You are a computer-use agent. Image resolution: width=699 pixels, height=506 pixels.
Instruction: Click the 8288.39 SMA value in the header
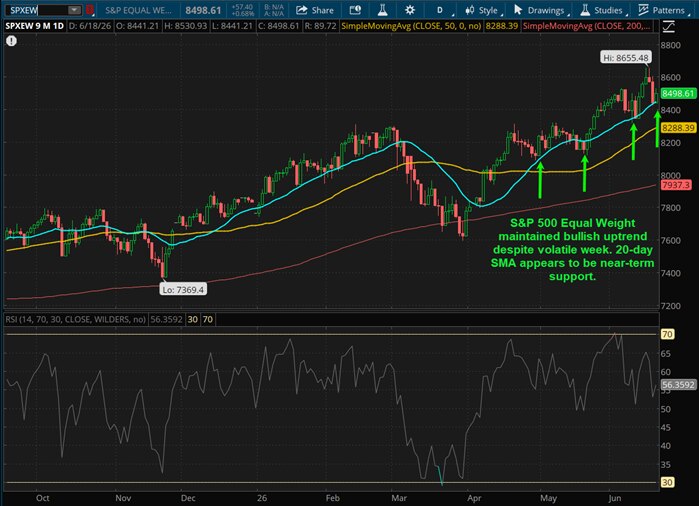click(x=502, y=26)
